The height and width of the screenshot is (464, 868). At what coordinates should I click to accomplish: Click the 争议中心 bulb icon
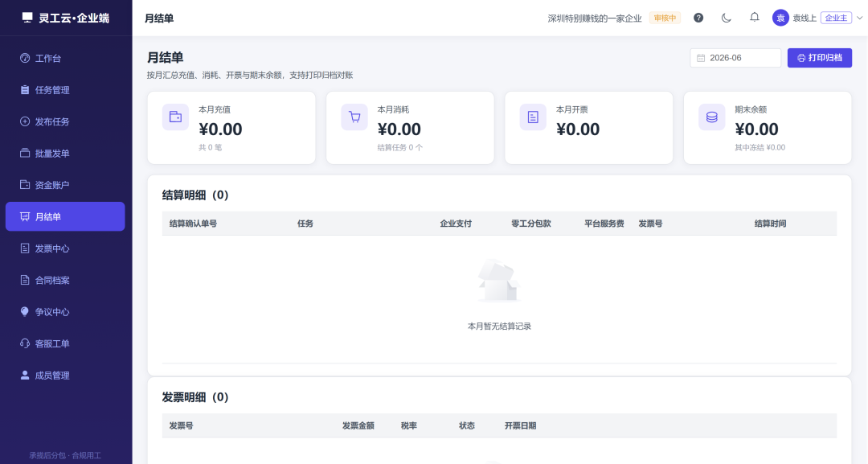[x=25, y=312]
